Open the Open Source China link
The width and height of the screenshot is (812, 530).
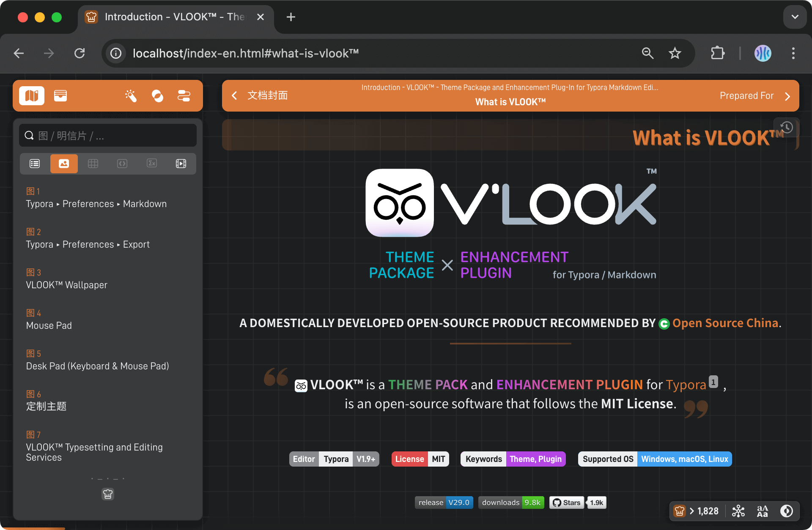[725, 323]
